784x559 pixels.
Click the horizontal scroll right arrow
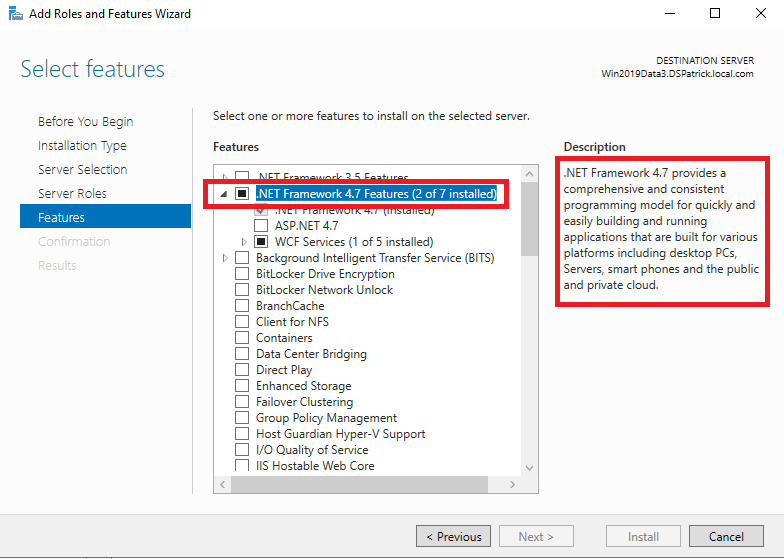(x=512, y=484)
